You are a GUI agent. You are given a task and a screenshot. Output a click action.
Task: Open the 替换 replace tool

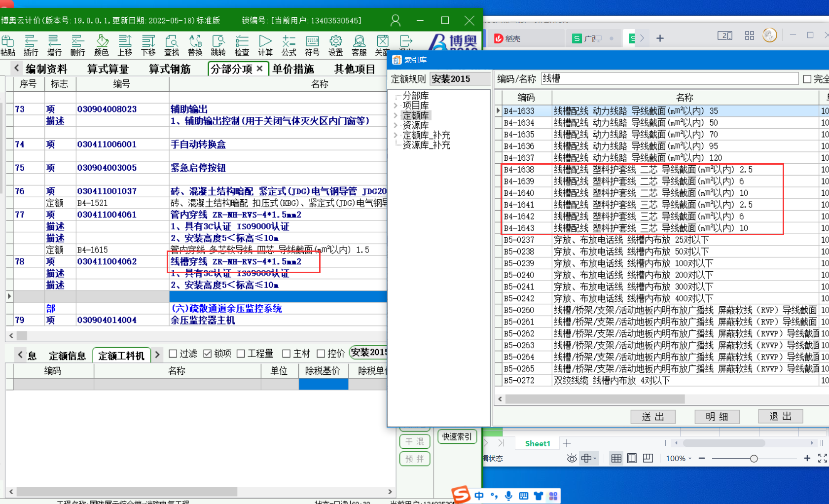click(x=195, y=45)
